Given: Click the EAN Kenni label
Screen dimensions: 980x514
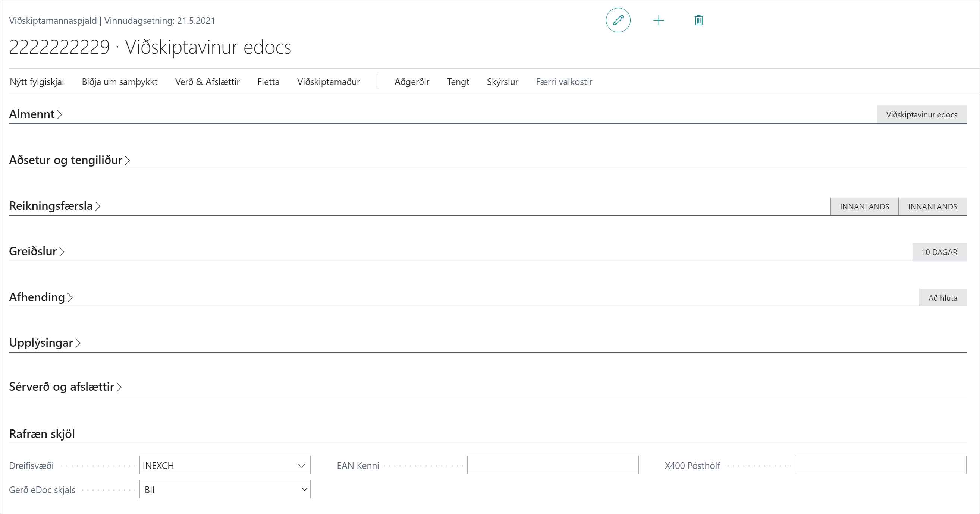Looking at the screenshot, I should pyautogui.click(x=358, y=466).
